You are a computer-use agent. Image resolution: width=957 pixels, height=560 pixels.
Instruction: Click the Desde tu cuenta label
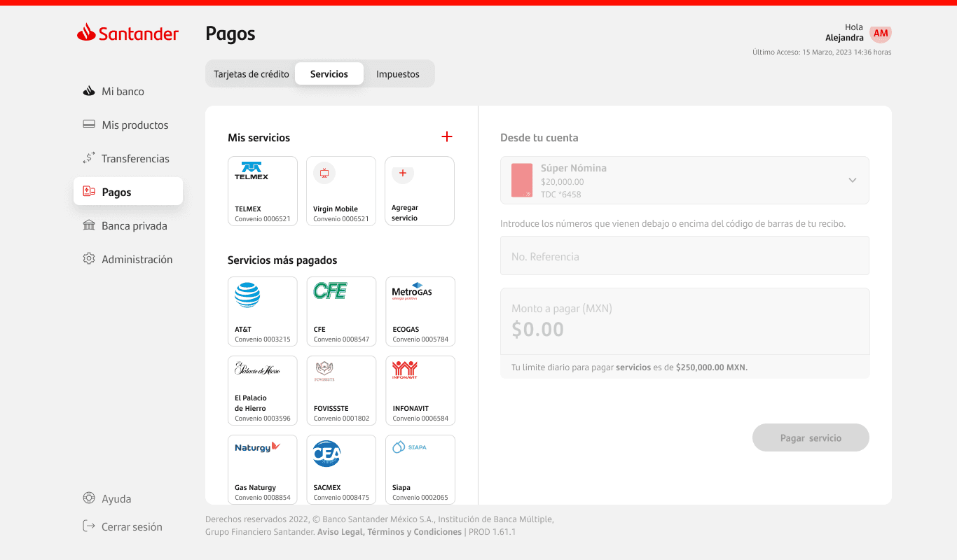coord(539,138)
